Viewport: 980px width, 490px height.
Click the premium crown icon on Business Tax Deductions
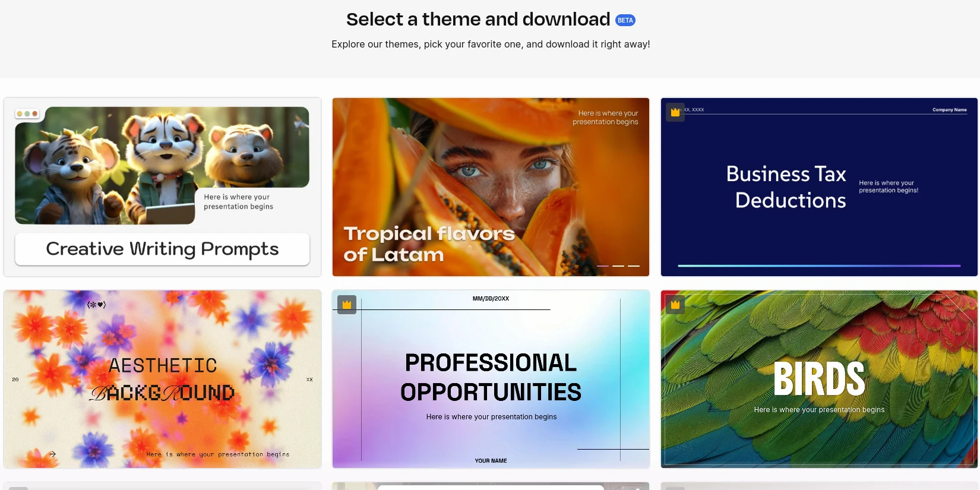(675, 112)
